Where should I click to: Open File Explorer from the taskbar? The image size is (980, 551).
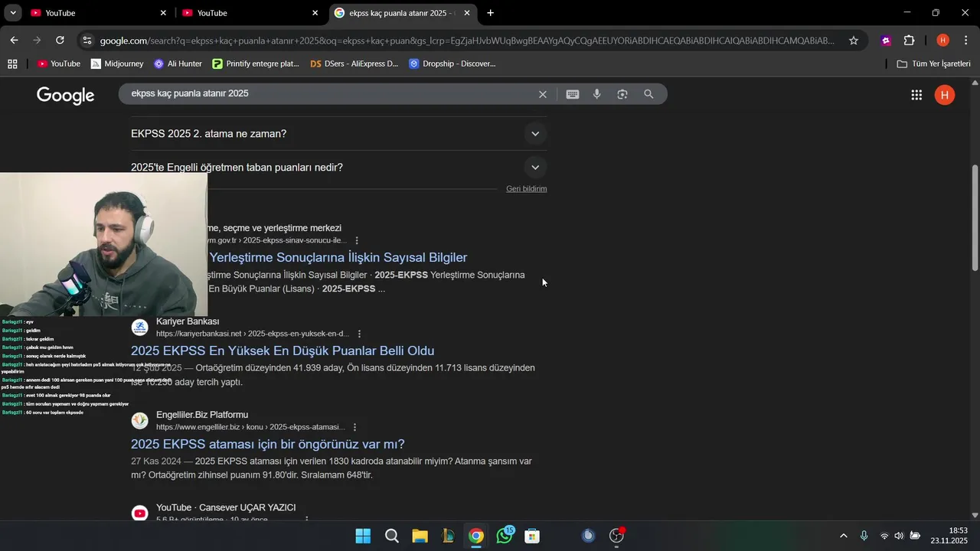[420, 536]
